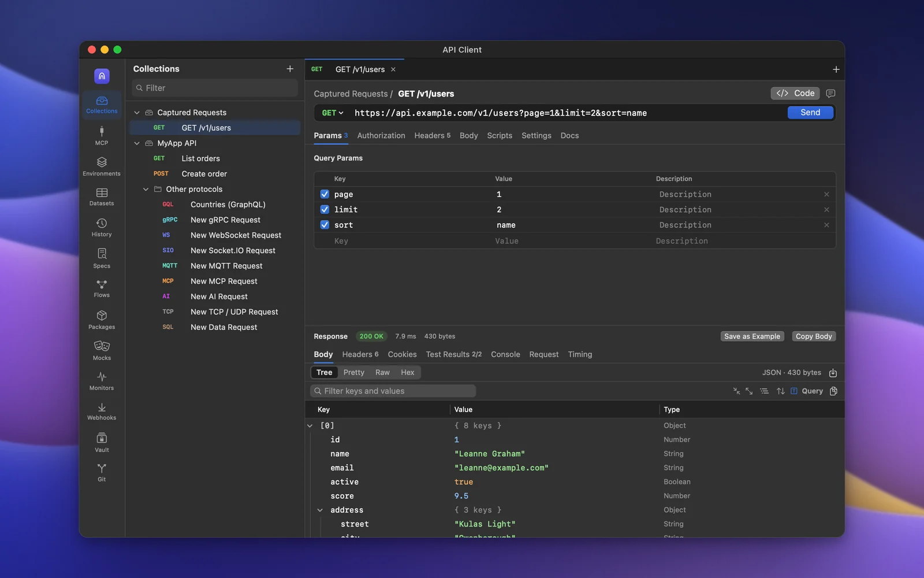924x578 pixels.
Task: Open the Git sidebar section
Action: point(102,473)
